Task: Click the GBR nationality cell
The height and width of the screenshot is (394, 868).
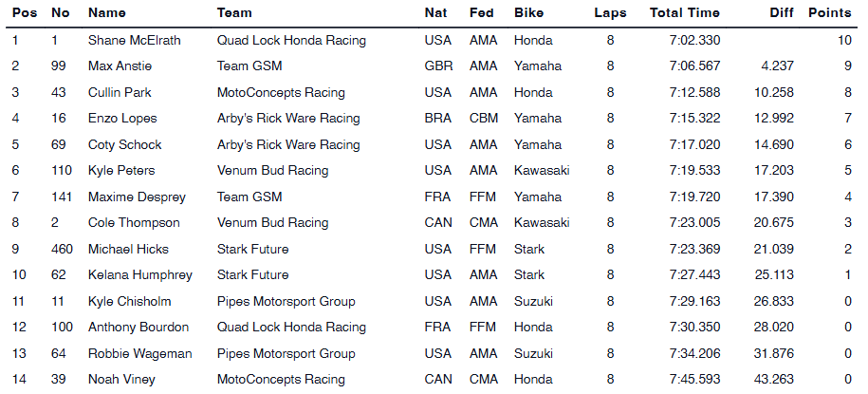Action: pos(438,66)
